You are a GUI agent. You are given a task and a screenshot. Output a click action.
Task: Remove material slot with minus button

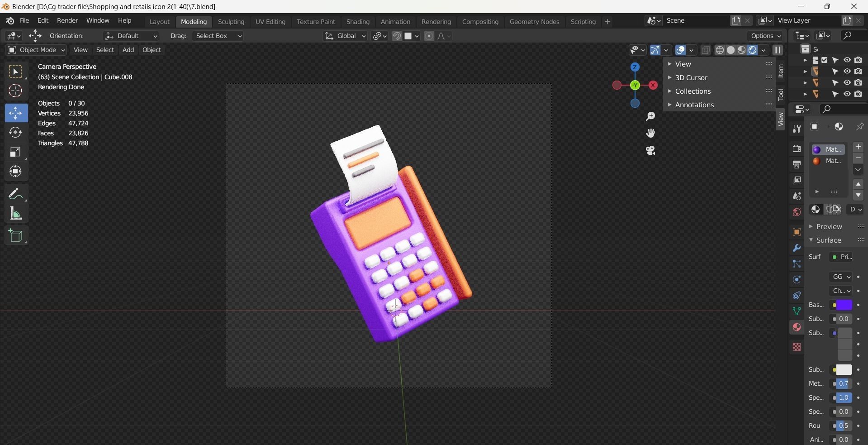point(859,158)
